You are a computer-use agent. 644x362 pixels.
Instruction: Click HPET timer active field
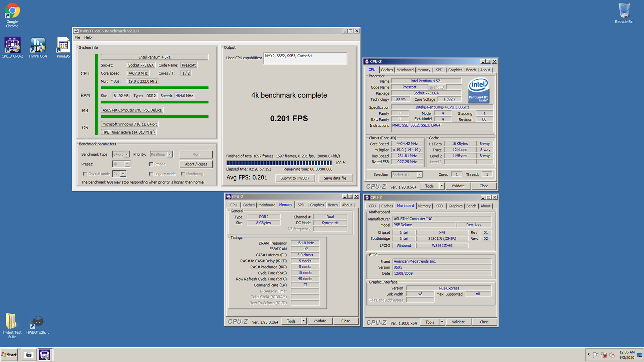pos(128,132)
